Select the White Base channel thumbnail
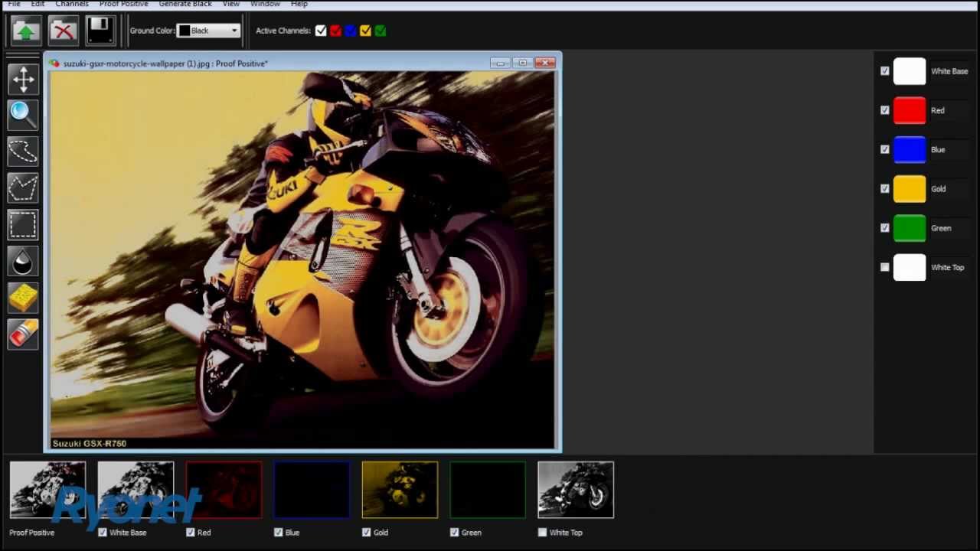Viewport: 980px width, 551px height. 136,490
